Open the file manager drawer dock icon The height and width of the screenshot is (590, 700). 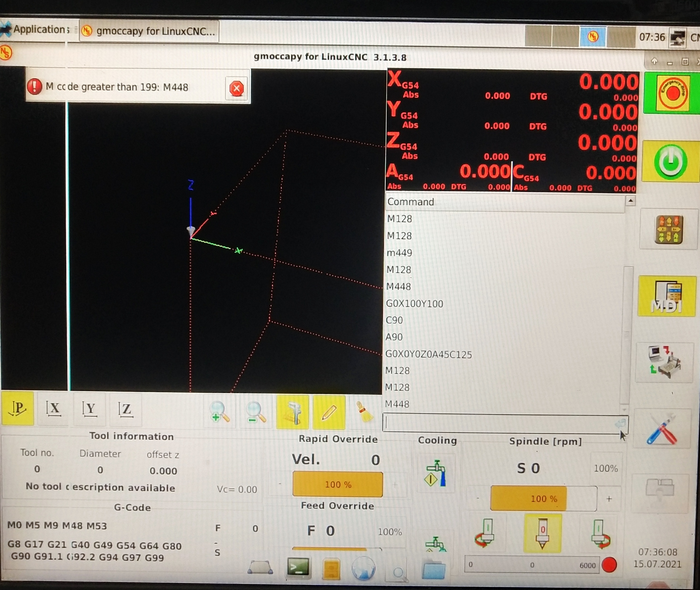tap(331, 569)
